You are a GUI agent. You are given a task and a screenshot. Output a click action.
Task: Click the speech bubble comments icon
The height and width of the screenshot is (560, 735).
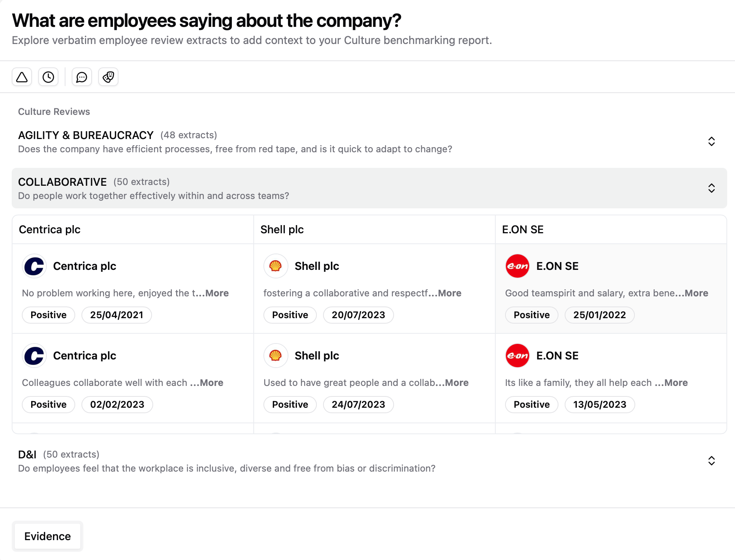click(x=81, y=77)
